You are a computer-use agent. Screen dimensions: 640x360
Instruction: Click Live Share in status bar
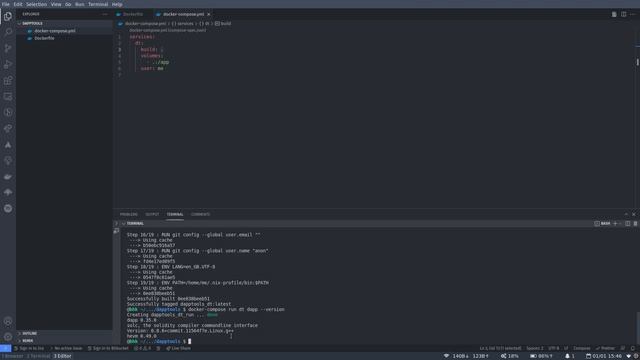(178, 348)
